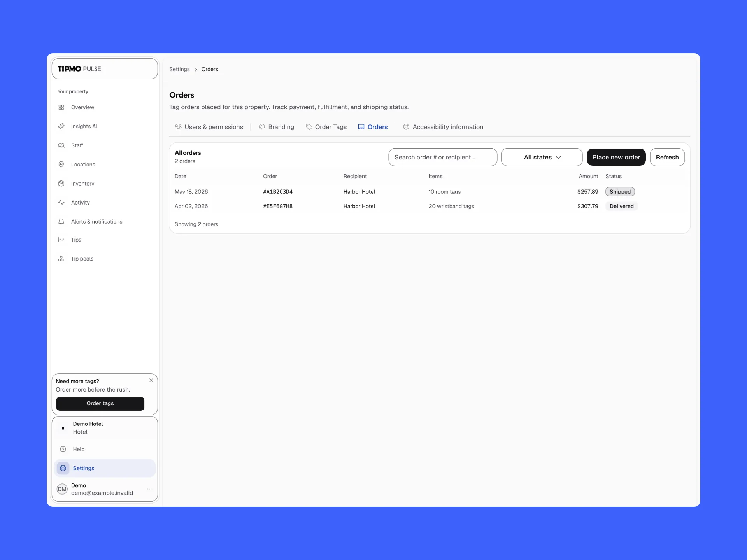The image size is (747, 560).
Task: Click the Order Tags tag icon
Action: pyautogui.click(x=309, y=127)
